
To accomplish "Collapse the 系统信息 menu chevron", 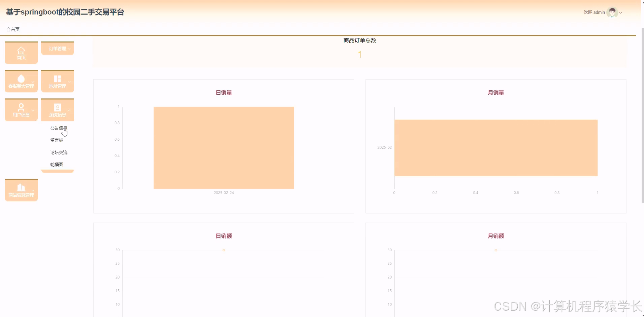I will point(69,110).
